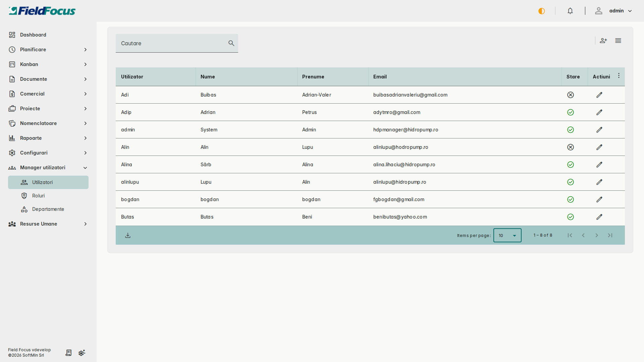Edit user Adi with pencil icon
Image resolution: width=644 pixels, height=362 pixels.
coord(599,95)
